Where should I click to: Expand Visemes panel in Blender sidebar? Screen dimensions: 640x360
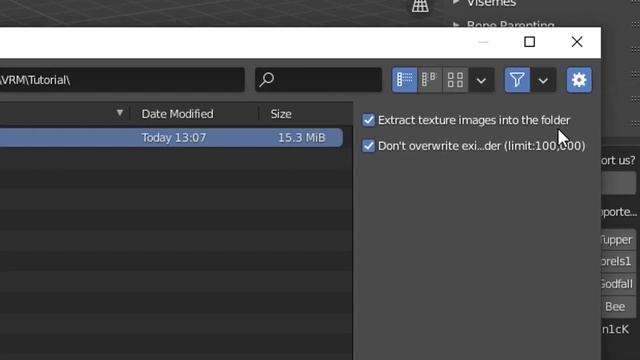click(x=456, y=2)
